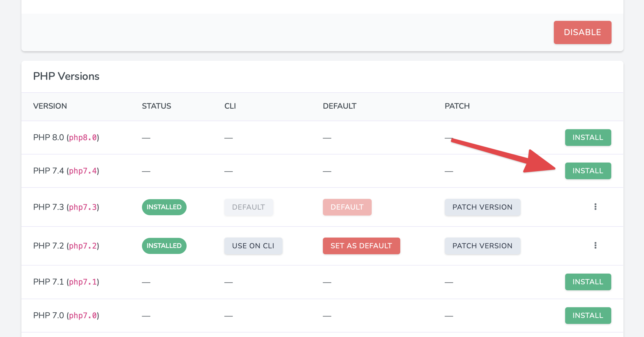
Task: Open the kebab menu for PHP 7.2
Action: [595, 246]
